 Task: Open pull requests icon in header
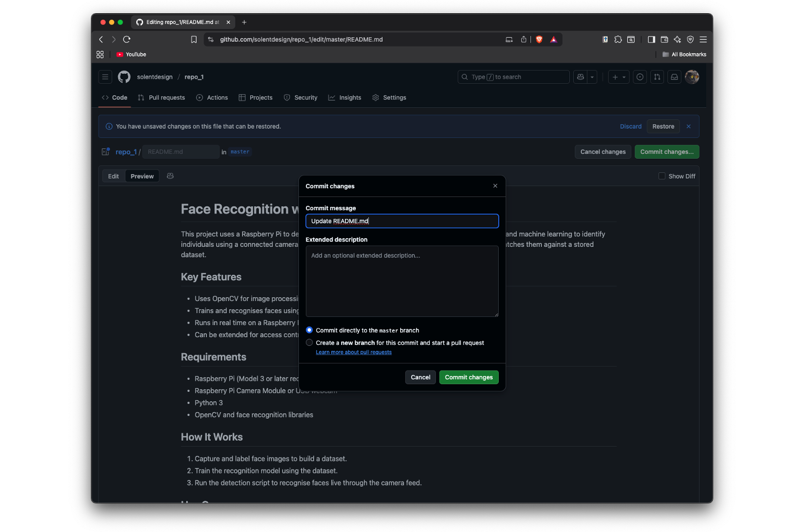point(657,77)
